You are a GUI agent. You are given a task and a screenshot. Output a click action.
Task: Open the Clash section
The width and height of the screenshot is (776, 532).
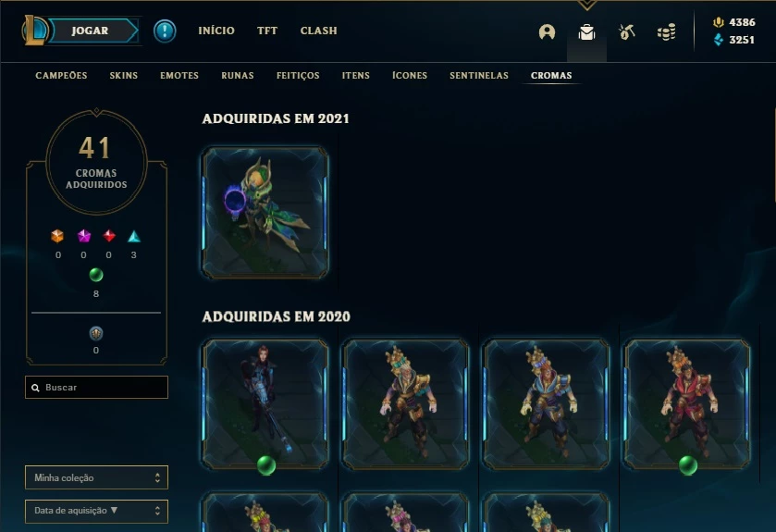click(319, 31)
